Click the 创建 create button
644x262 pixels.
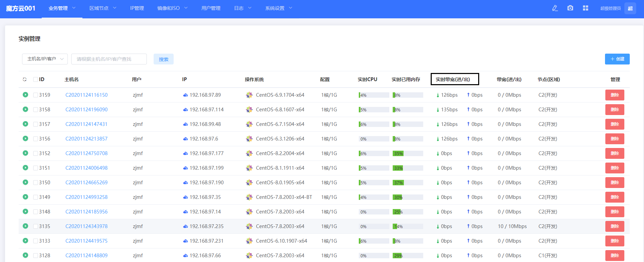(x=617, y=59)
